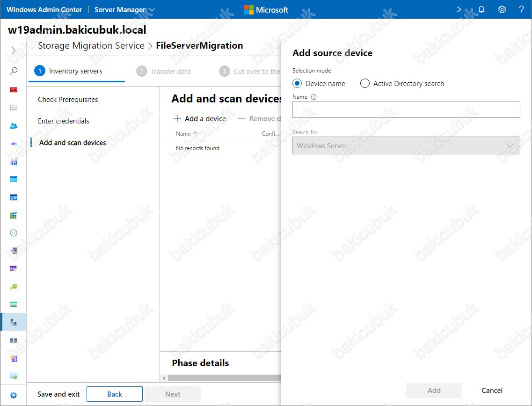The image size is (532, 406).
Task: Show the Name field info tooltip icon
Action: tap(314, 97)
